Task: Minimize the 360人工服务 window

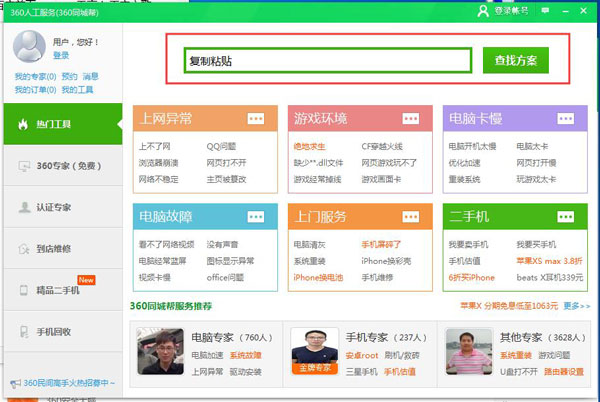Action: coord(565,11)
